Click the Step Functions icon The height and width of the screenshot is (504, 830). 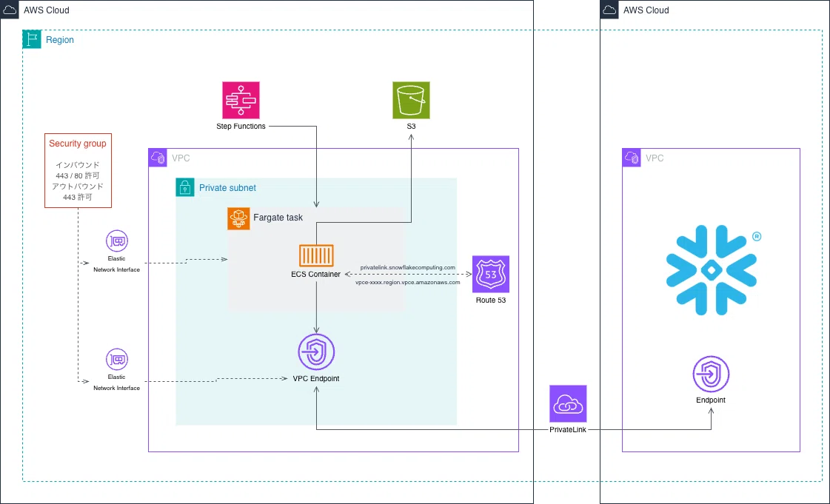[241, 100]
